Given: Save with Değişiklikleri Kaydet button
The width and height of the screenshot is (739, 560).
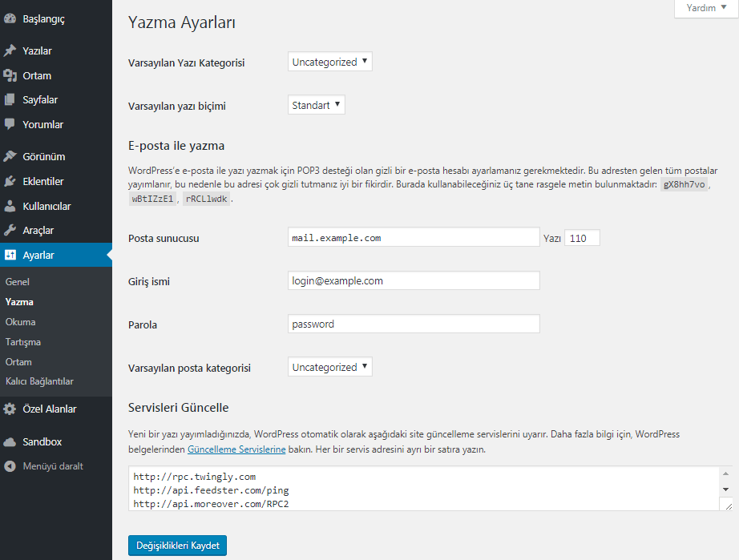Looking at the screenshot, I should (177, 546).
